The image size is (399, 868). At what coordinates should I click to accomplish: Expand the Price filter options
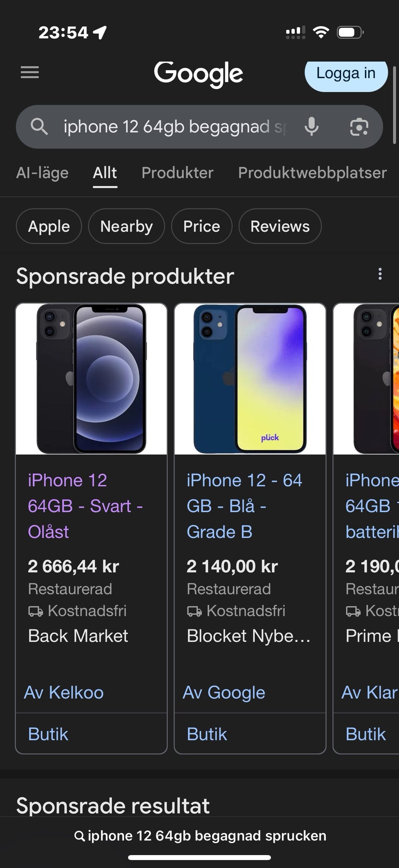(x=202, y=226)
